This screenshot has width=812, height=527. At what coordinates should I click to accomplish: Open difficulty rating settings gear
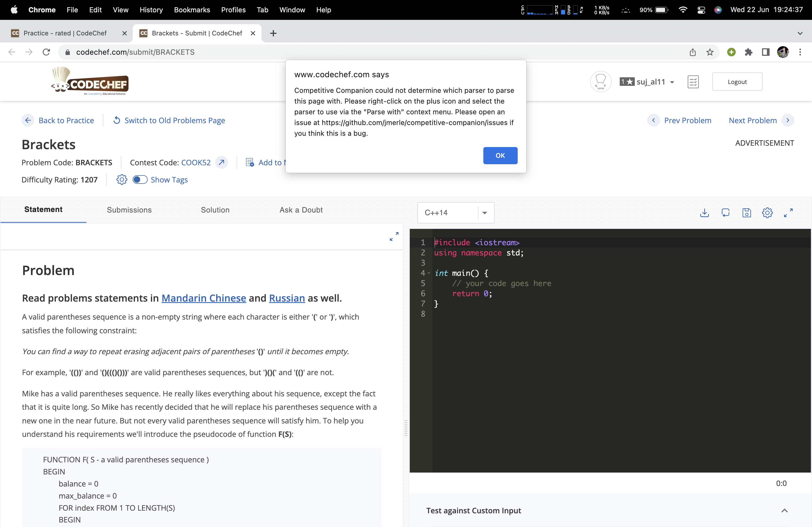click(x=121, y=180)
